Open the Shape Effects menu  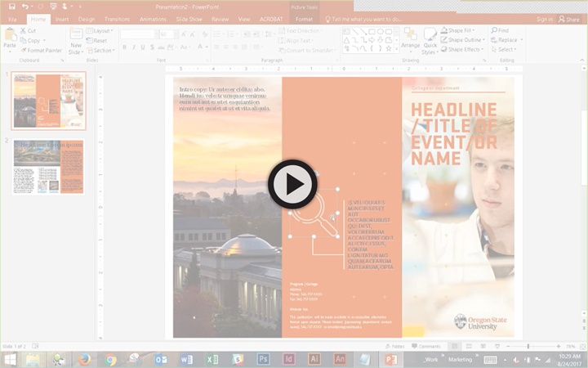tap(462, 49)
